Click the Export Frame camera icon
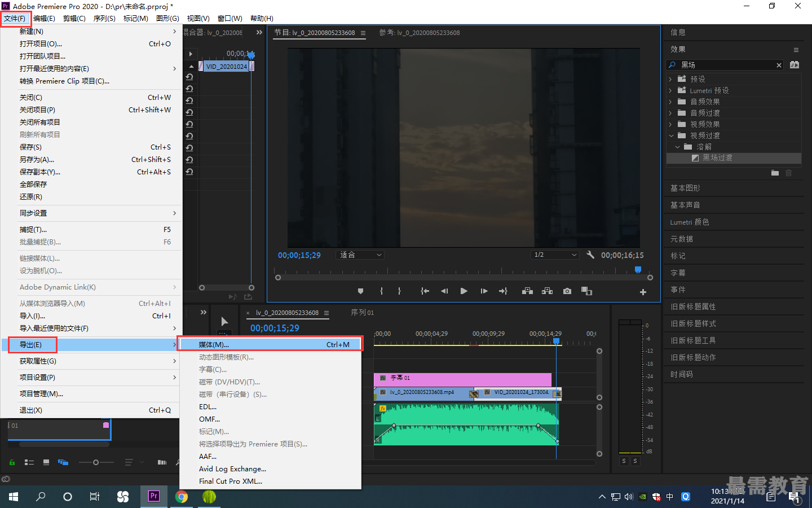The width and height of the screenshot is (812, 508). click(x=567, y=291)
